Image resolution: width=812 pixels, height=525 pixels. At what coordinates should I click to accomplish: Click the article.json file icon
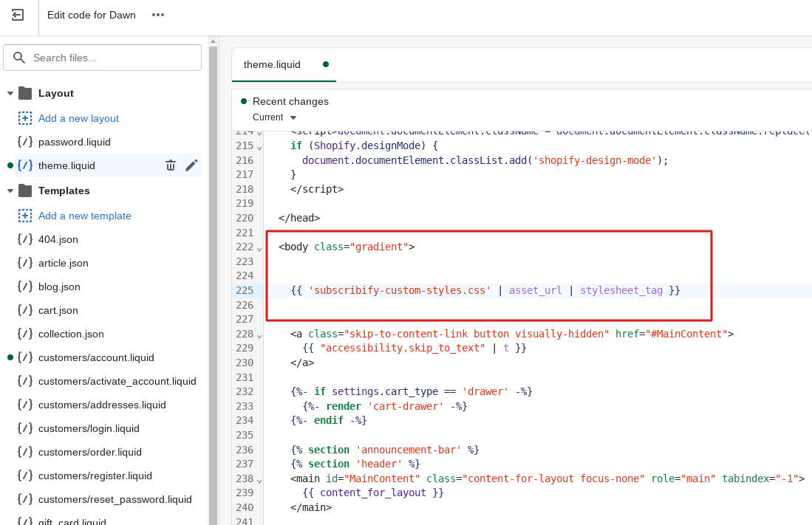pos(25,263)
